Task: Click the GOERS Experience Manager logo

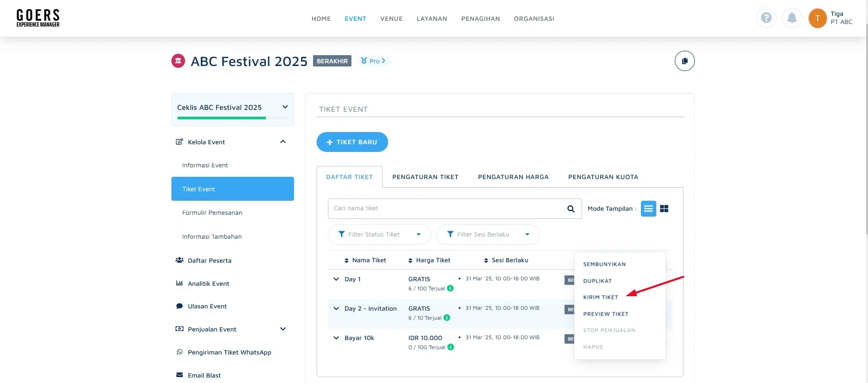Action: click(x=38, y=18)
